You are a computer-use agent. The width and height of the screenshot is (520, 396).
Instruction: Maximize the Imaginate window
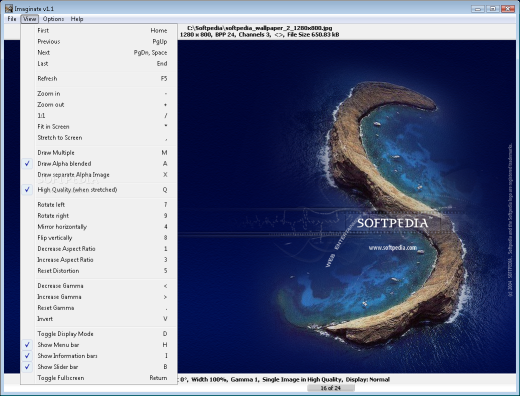pos(493,9)
